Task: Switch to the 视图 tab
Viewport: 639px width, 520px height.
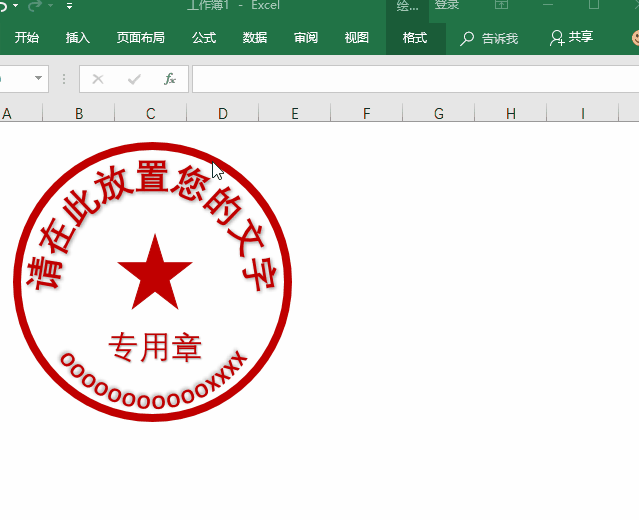Action: point(357,38)
